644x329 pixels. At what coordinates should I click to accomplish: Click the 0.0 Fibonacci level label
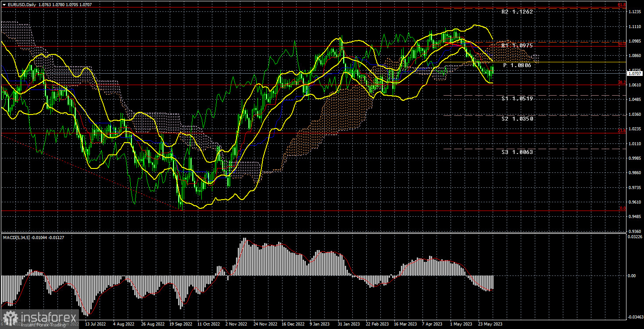pyautogui.click(x=623, y=208)
